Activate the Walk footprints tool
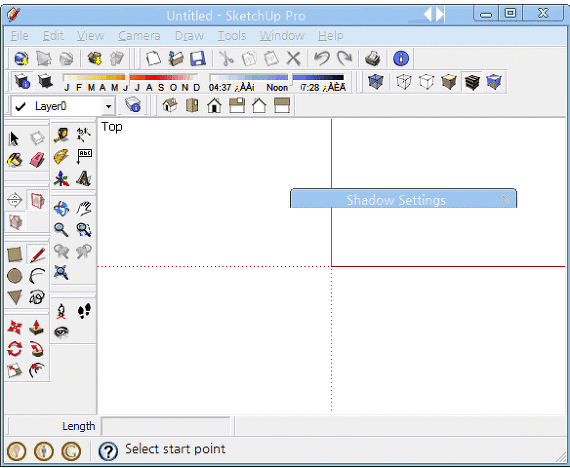 (84, 312)
